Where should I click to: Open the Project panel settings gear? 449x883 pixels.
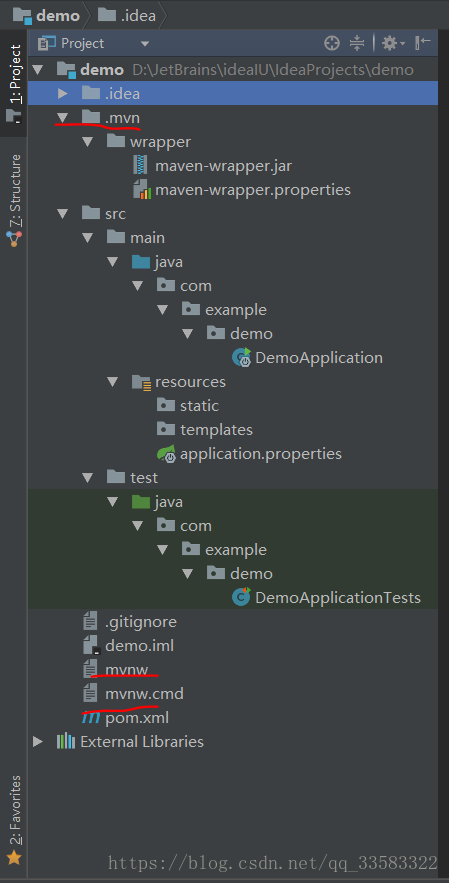pyautogui.click(x=393, y=43)
